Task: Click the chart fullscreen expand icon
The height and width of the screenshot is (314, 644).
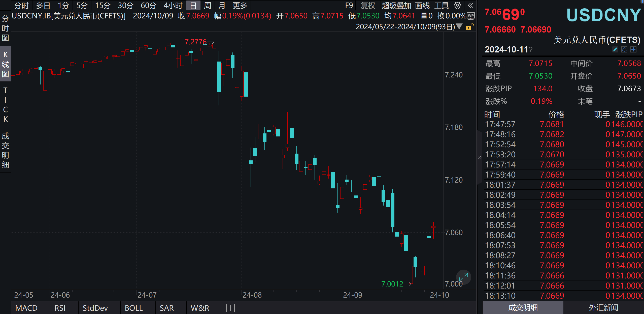Action: [463, 277]
